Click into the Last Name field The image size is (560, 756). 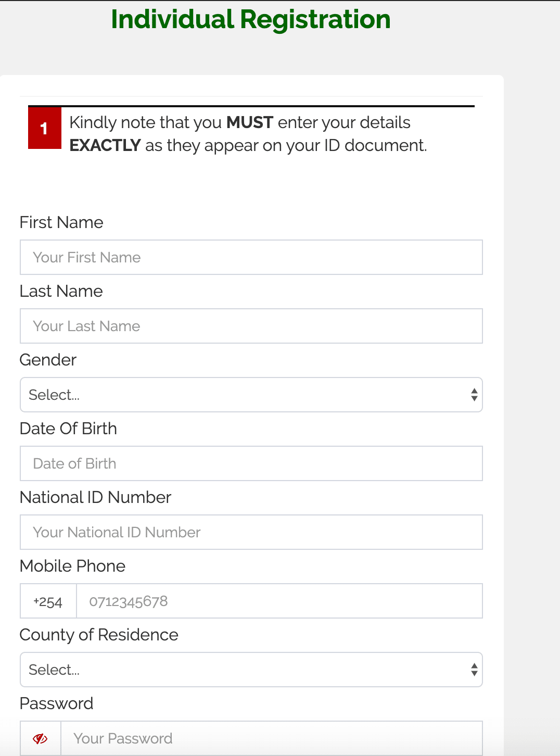(251, 326)
